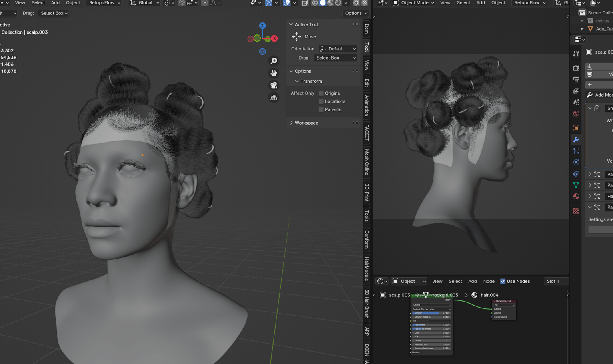Image resolution: width=613 pixels, height=364 pixels.
Task: Open the Slot 1 material slot selector
Action: coord(556,281)
